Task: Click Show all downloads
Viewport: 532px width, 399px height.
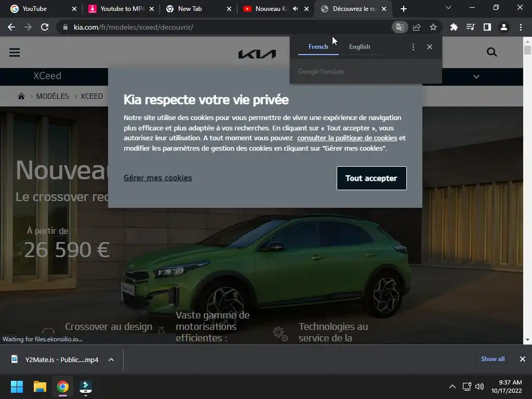Action: click(x=493, y=359)
